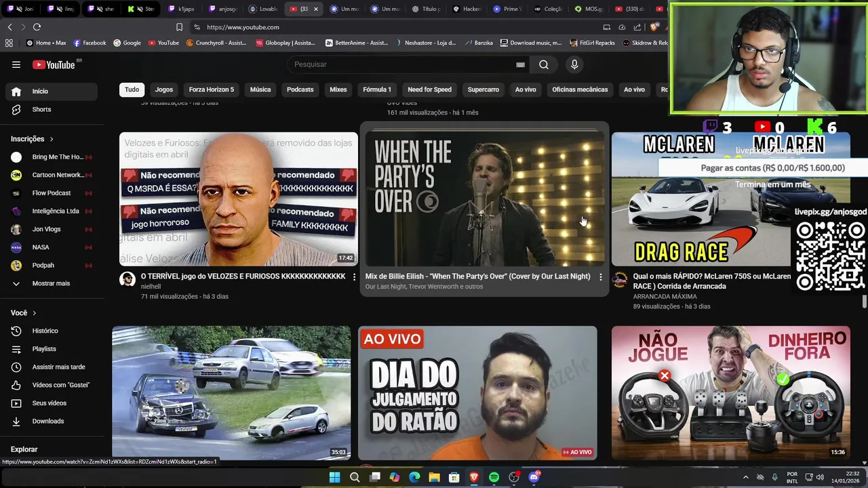Screen dimensions: 868x488
Task: Open the on-screen keyboard icon in search box
Action: (x=520, y=64)
